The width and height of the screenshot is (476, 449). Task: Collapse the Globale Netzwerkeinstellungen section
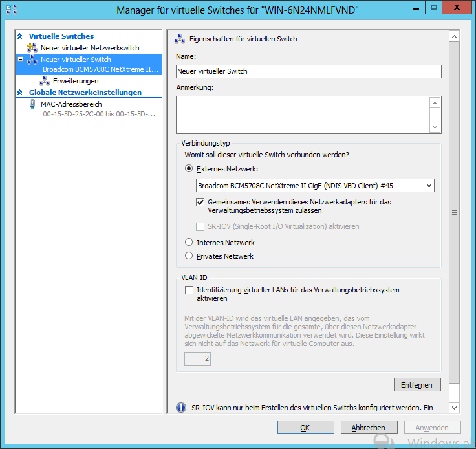[20, 93]
